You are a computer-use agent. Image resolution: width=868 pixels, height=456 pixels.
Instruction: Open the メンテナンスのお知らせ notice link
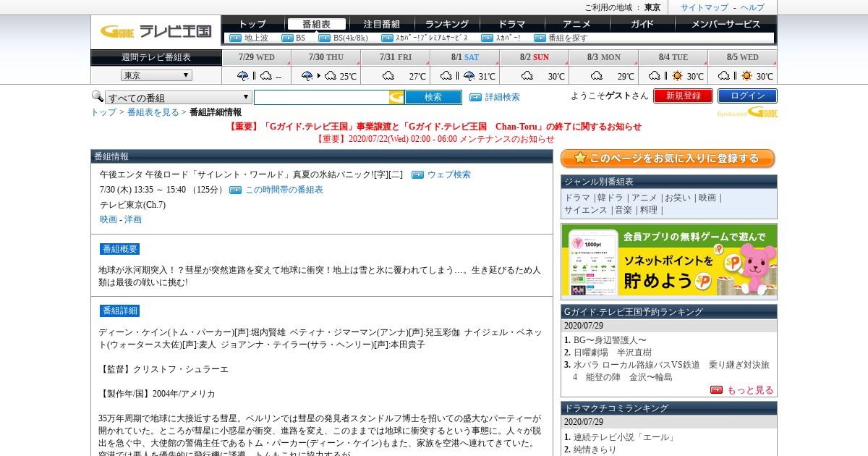pos(435,139)
